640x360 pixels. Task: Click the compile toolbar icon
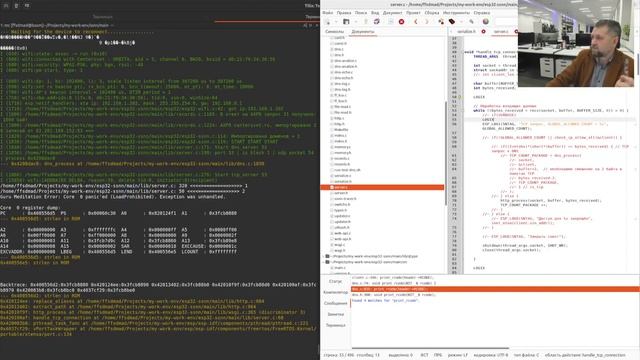(x=441, y=22)
